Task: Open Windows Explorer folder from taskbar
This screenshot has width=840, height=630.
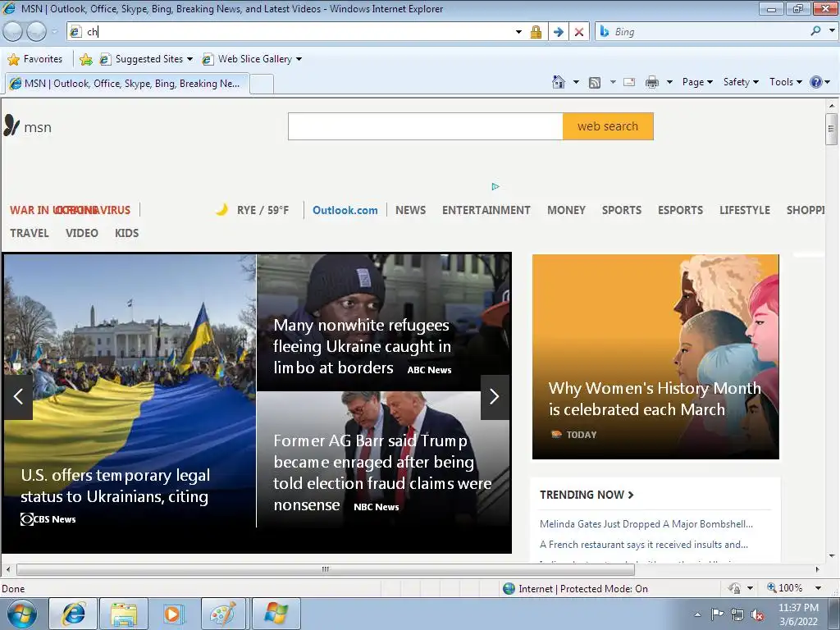Action: pyautogui.click(x=123, y=614)
